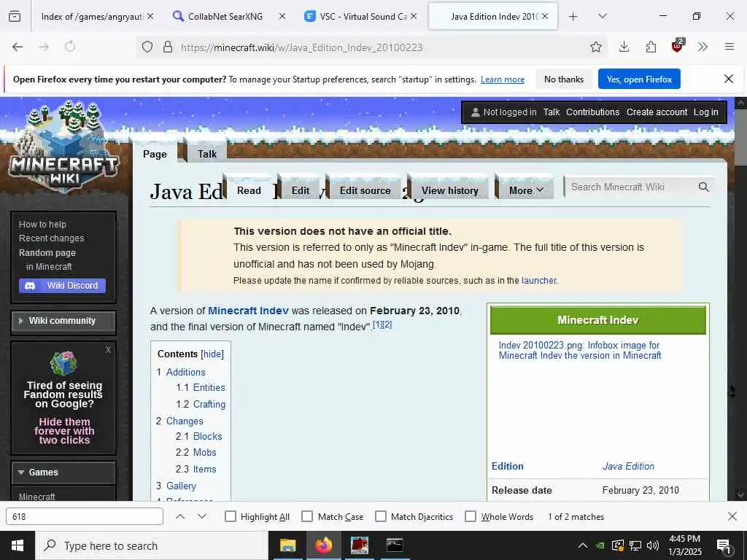
Task: Reload the current page
Action: point(70,47)
